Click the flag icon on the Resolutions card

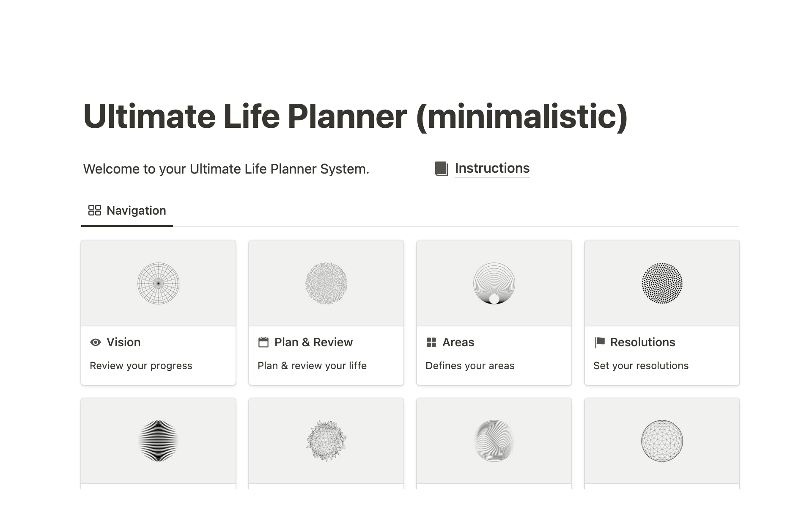[599, 342]
